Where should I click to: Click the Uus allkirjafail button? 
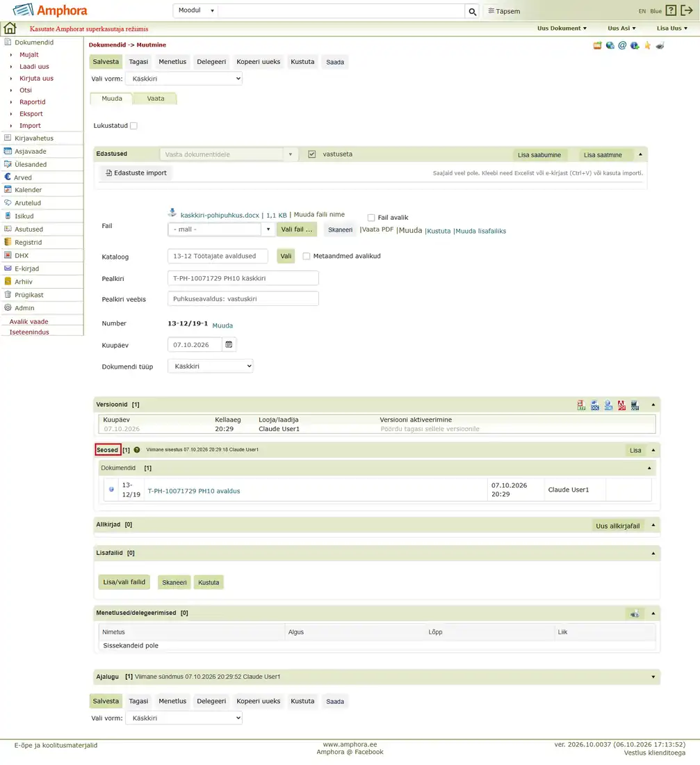pos(617,526)
